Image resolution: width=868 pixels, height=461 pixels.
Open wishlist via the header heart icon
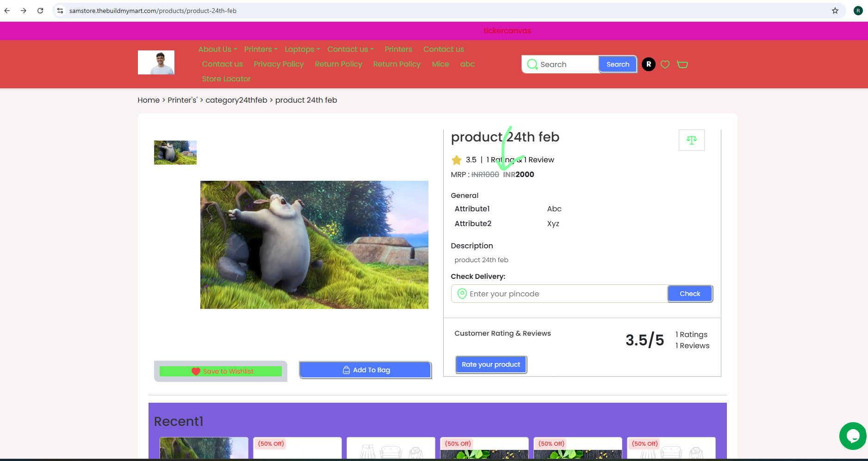pos(665,64)
